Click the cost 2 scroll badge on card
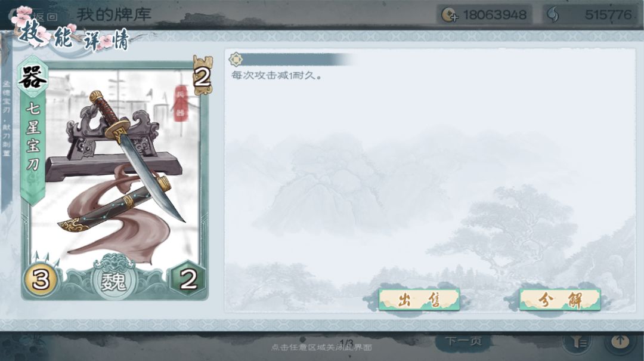Viewport: 644px width, 361px height. (x=203, y=76)
